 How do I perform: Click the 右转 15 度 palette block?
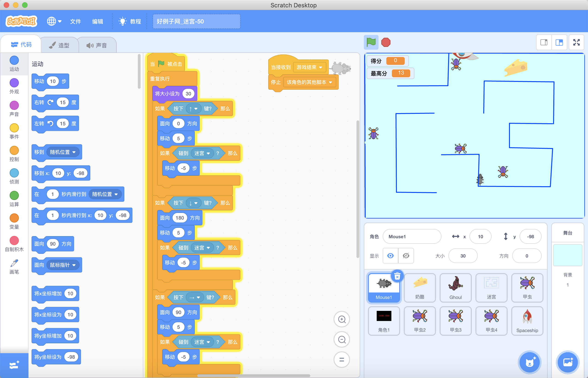point(55,102)
